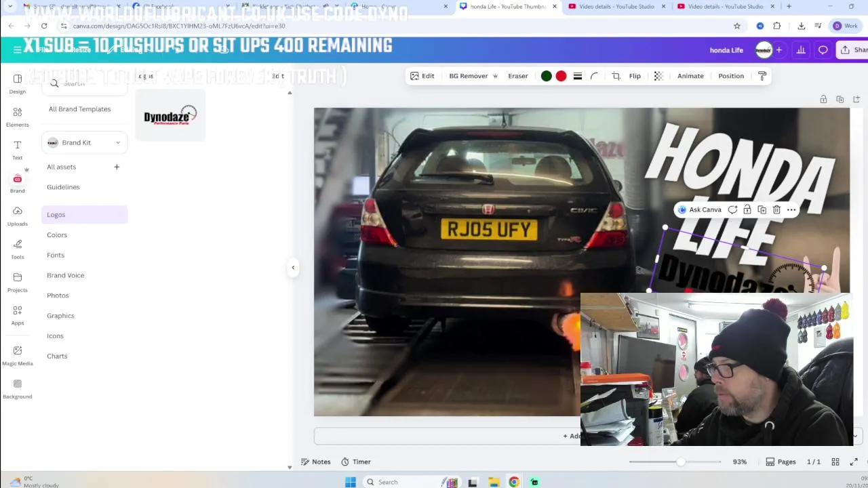Open the Pages view
Screen dimensions: 868x488
point(781,462)
